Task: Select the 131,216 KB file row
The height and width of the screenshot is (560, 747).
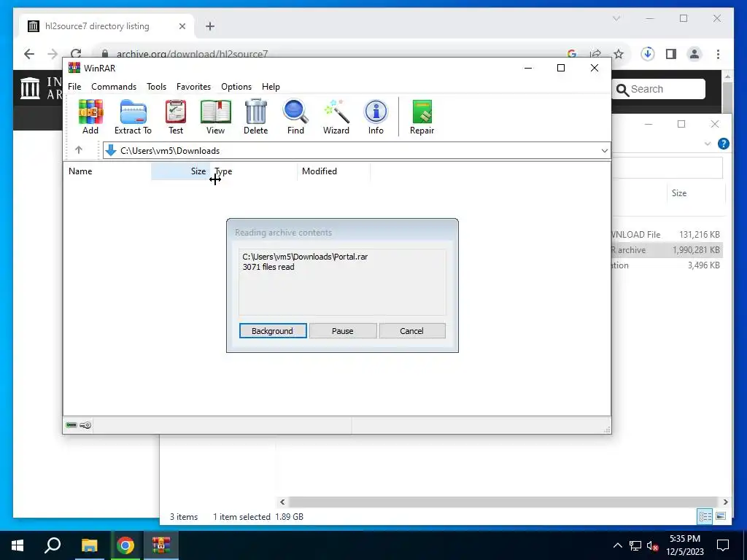Action: click(667, 234)
